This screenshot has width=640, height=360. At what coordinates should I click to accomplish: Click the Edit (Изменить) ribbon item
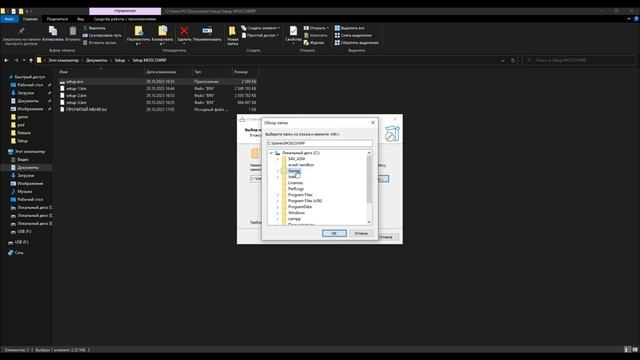(315, 36)
